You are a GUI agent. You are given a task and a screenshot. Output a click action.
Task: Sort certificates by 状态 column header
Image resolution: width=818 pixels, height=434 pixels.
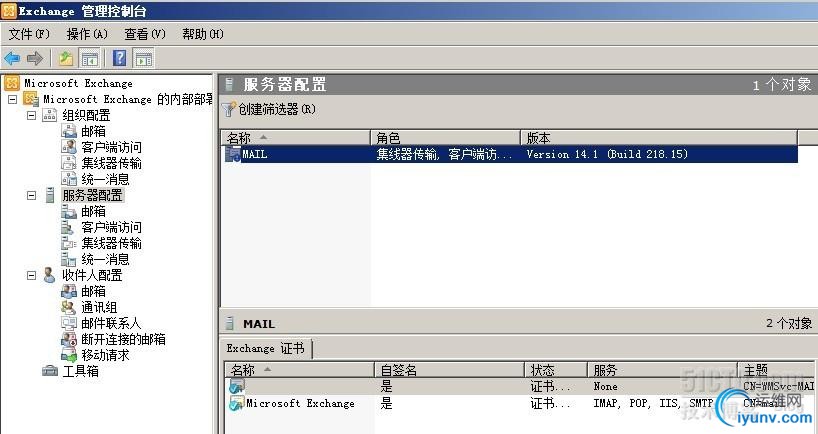(x=556, y=370)
